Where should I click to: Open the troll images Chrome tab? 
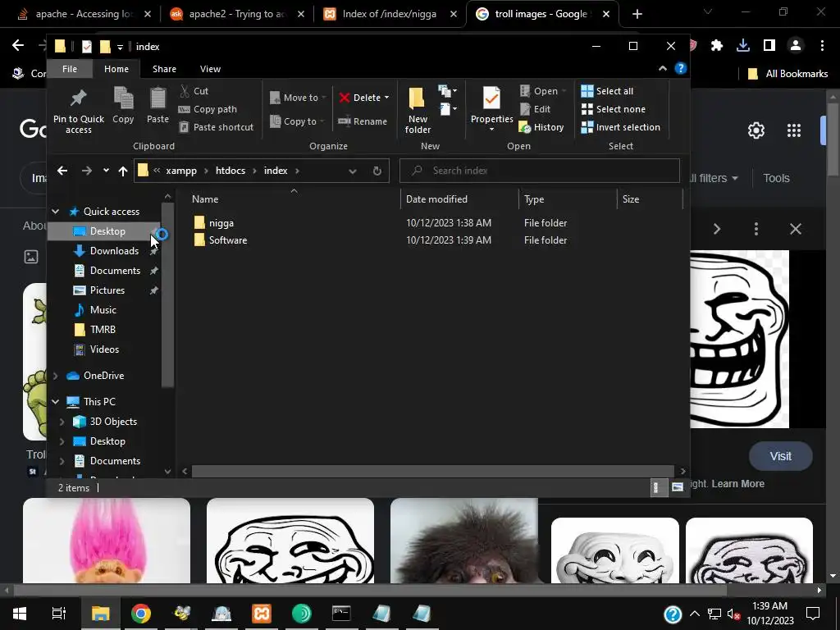tap(542, 14)
